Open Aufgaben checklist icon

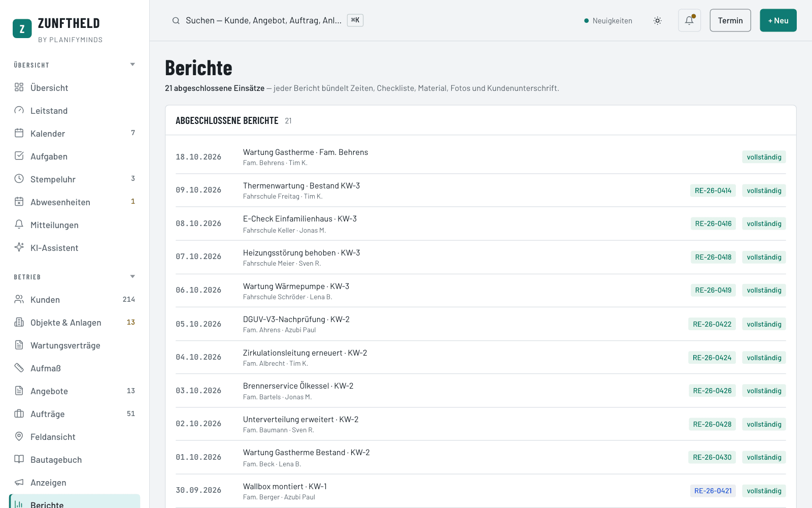tap(19, 156)
